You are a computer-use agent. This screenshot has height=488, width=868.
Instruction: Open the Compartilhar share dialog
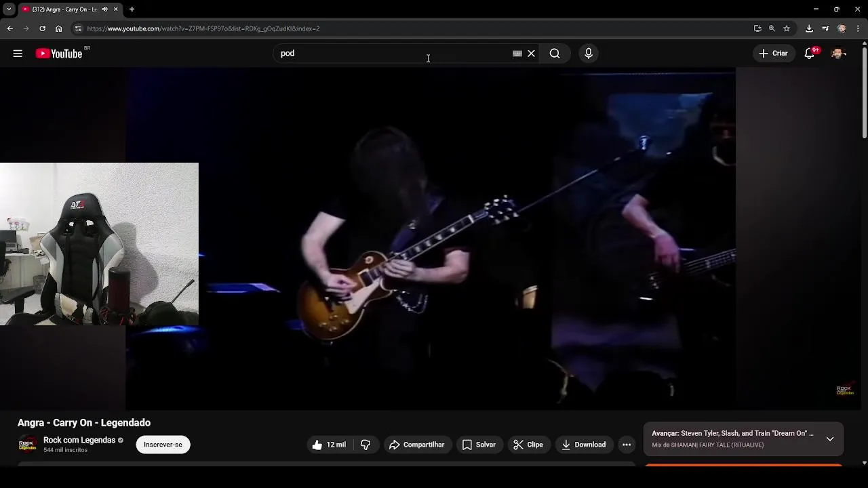coord(417,445)
